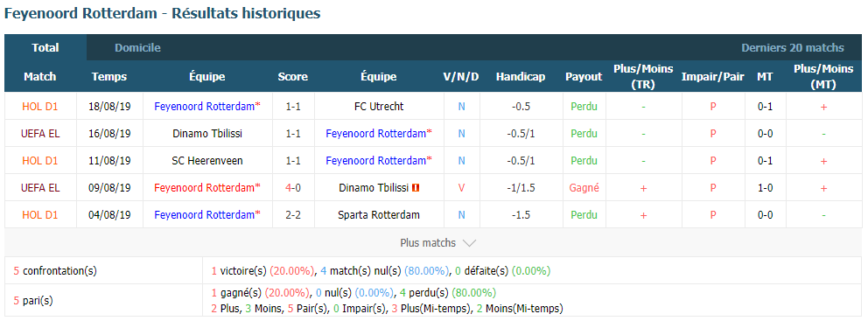
Task: Click the Handicap column header
Action: tap(521, 77)
